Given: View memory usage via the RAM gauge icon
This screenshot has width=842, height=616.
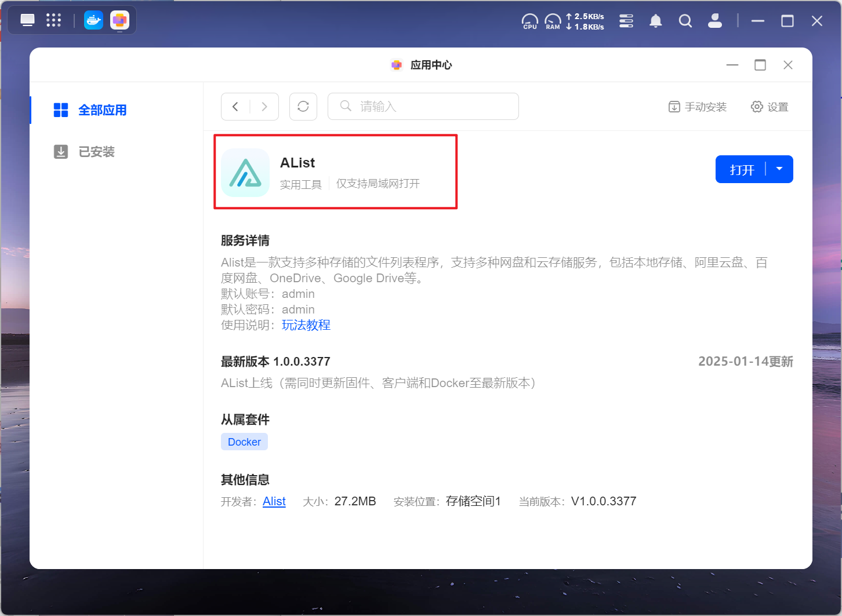Looking at the screenshot, I should tap(552, 21).
